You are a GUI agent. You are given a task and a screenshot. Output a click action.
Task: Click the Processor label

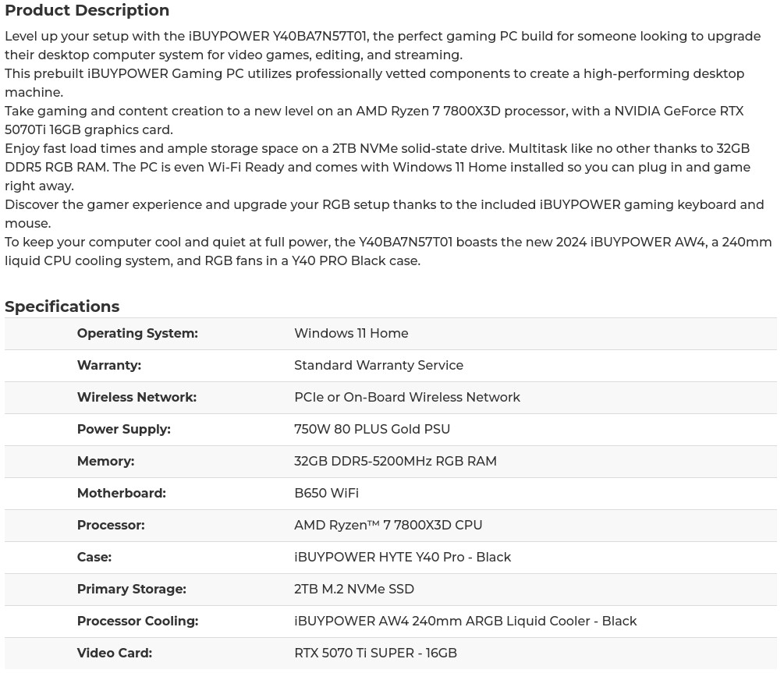click(111, 525)
